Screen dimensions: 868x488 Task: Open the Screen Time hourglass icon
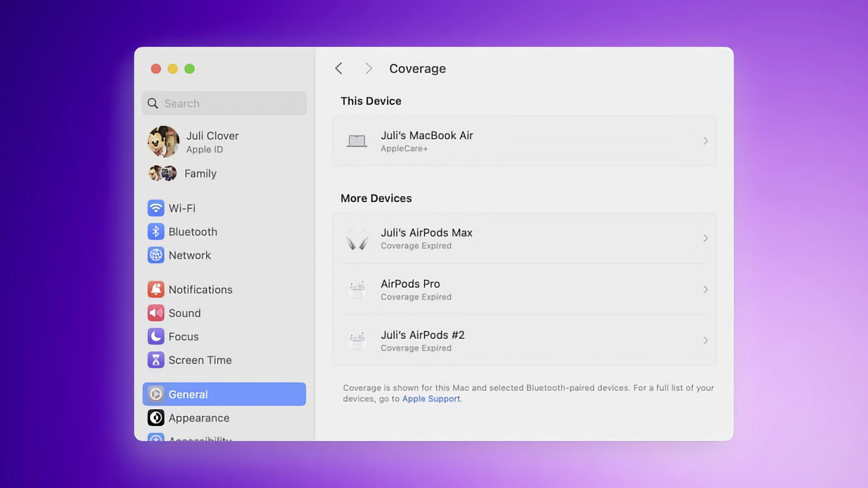[x=156, y=360]
